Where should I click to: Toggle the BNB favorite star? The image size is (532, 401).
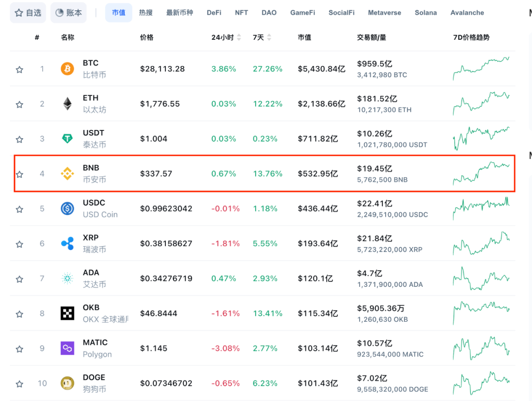pyautogui.click(x=19, y=174)
